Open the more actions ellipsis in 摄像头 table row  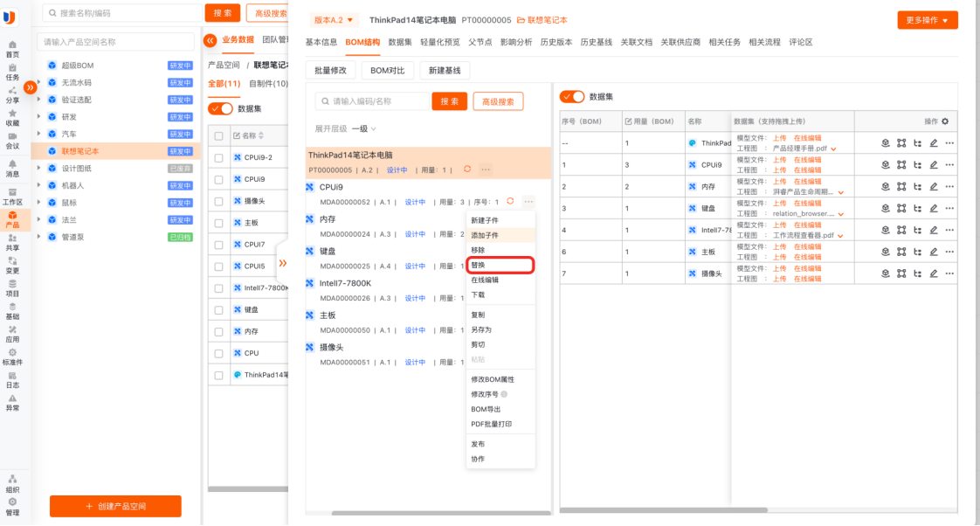click(949, 273)
